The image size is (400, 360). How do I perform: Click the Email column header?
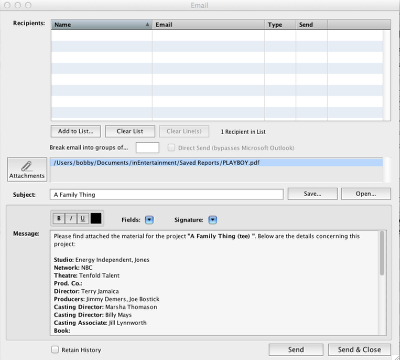[x=208, y=25]
